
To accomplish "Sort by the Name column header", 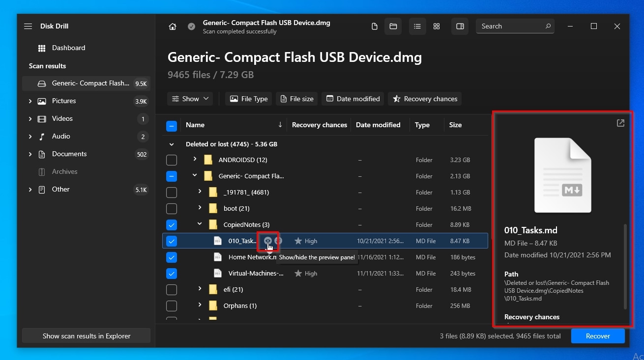I will coord(195,125).
